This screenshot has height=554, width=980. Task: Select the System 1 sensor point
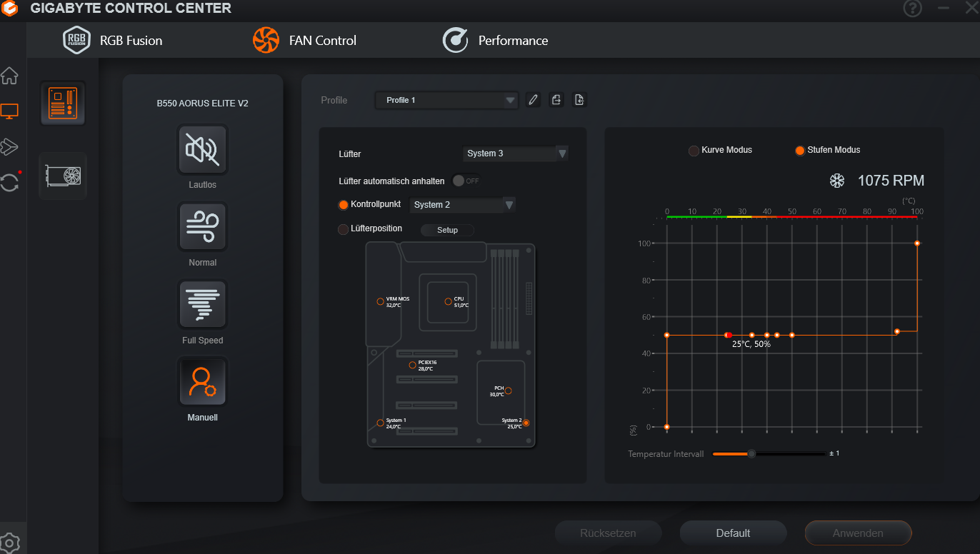(380, 423)
